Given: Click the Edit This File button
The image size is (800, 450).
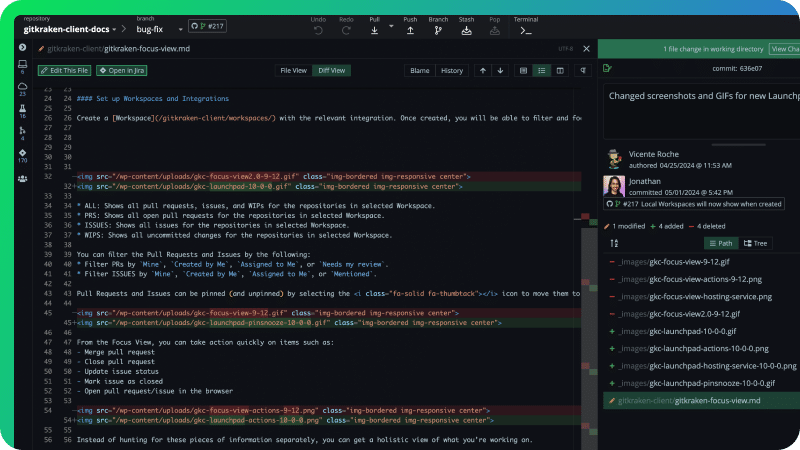Looking at the screenshot, I should click(64, 70).
